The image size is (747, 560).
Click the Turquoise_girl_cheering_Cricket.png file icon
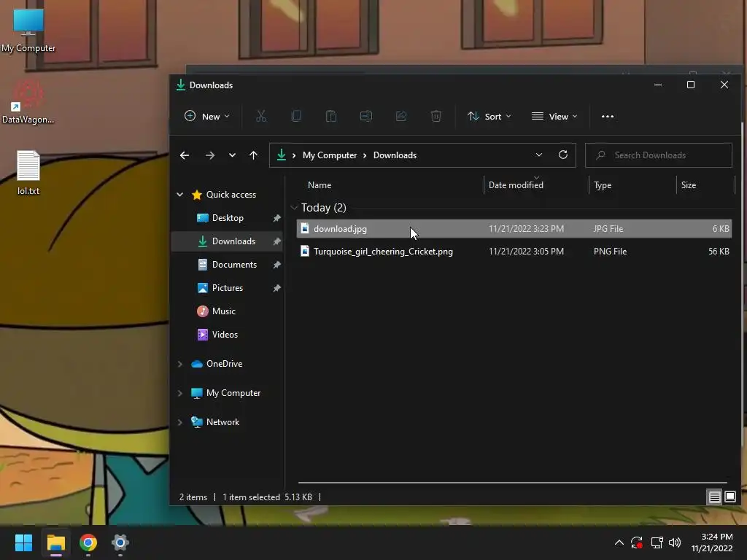tap(305, 251)
